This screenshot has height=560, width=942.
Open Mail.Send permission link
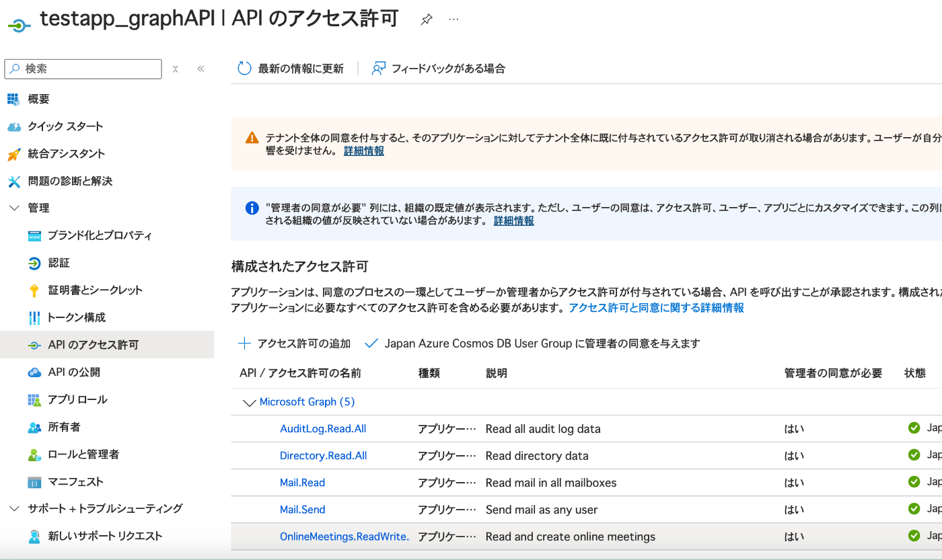pyautogui.click(x=302, y=510)
